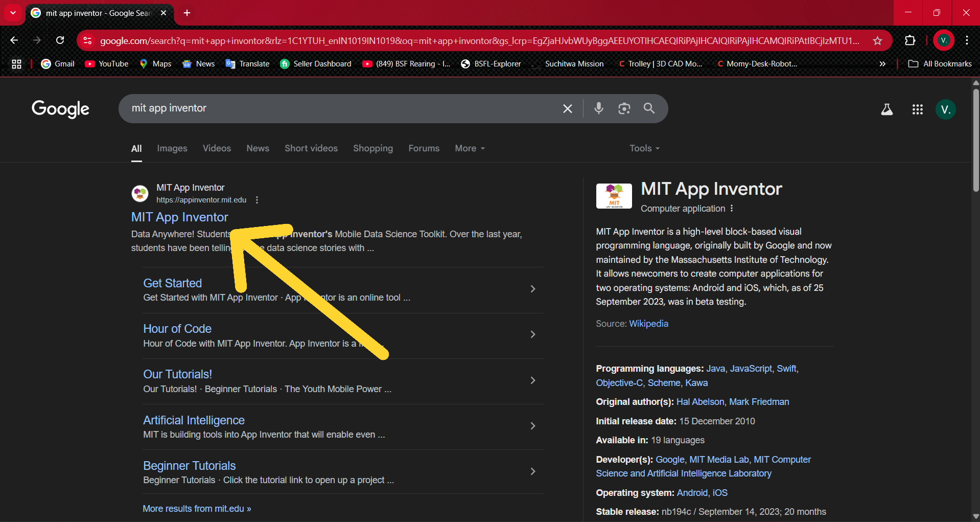Open the JavaScript language link
The width and height of the screenshot is (980, 522).
[x=751, y=369]
